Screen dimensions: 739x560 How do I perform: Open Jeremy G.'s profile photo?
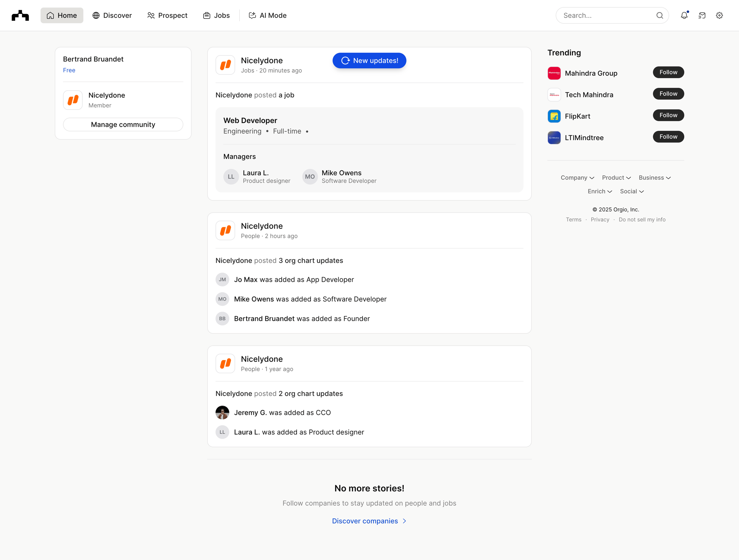(222, 412)
